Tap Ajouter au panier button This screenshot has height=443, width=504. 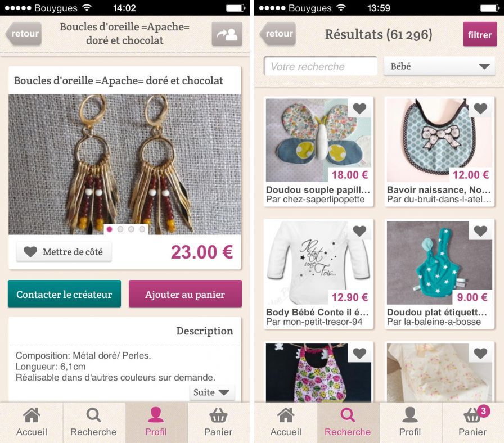coord(185,294)
